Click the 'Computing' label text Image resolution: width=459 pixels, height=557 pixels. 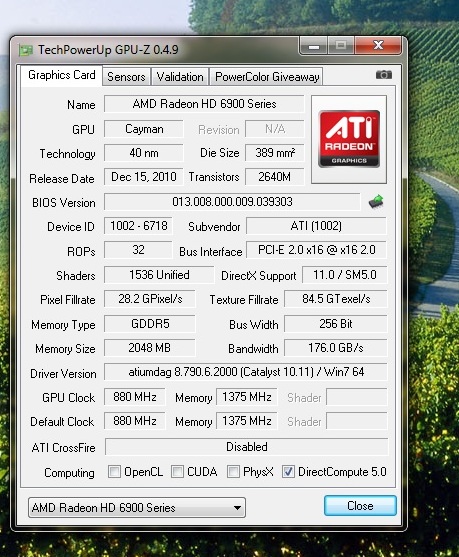click(70, 473)
